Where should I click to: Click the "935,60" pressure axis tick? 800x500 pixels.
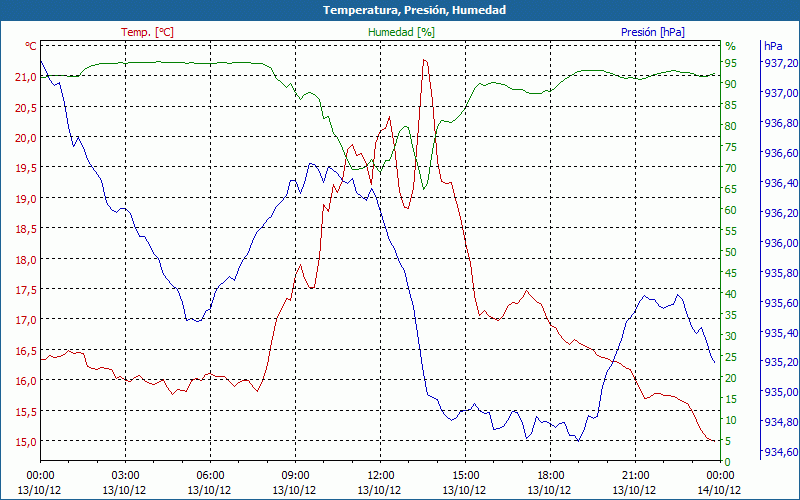[x=780, y=303]
